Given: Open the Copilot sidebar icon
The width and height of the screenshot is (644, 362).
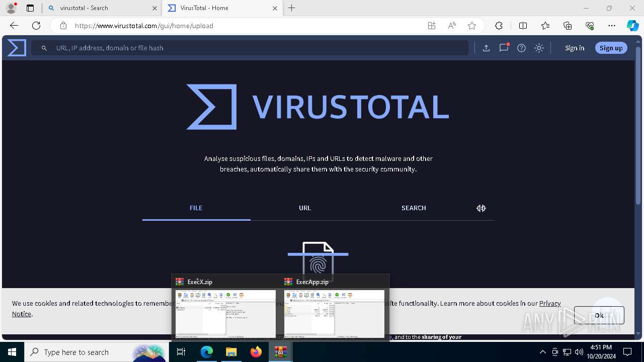Looking at the screenshot, I should 632,26.
